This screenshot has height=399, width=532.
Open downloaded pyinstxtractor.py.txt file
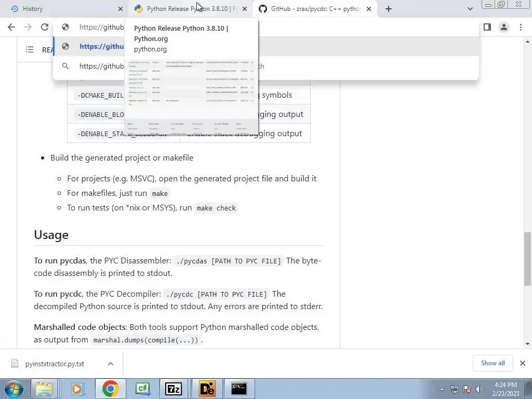55,364
